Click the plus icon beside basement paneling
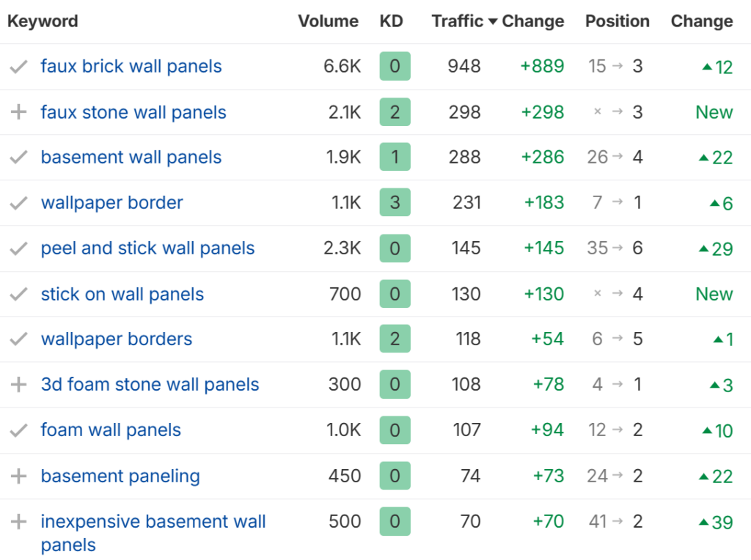This screenshot has height=560, width=751. click(x=18, y=476)
